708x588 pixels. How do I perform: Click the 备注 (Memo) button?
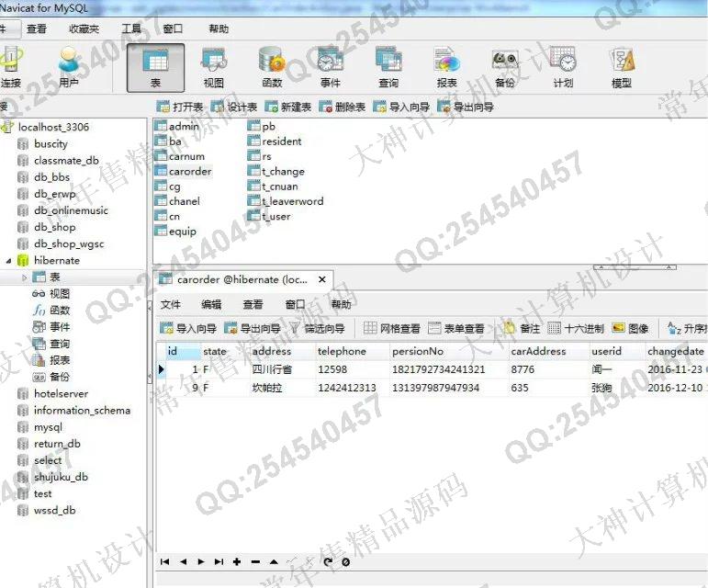(522, 328)
